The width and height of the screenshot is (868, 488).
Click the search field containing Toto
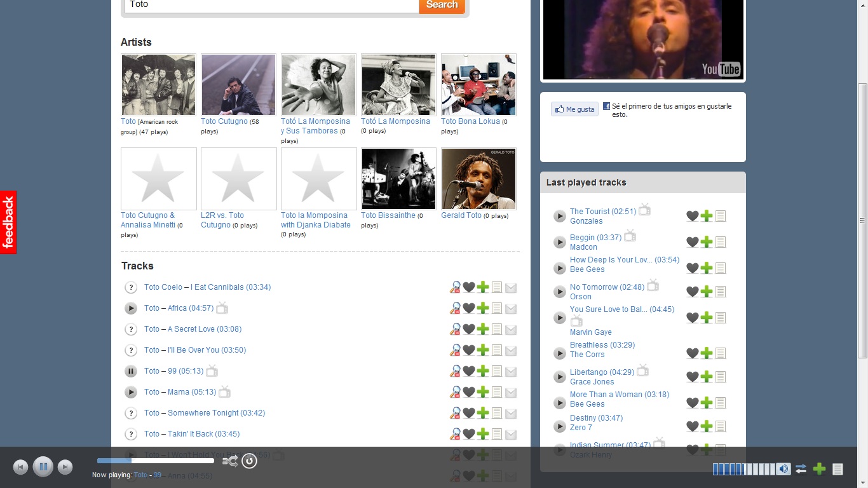click(272, 5)
